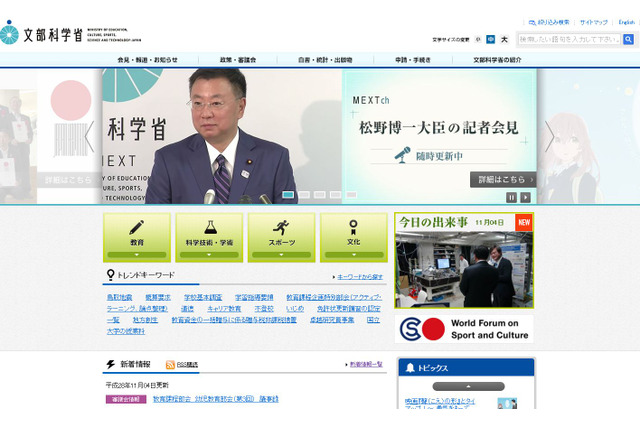640x426 pixels.
Task: Select large font size 大
Action: pyautogui.click(x=504, y=39)
